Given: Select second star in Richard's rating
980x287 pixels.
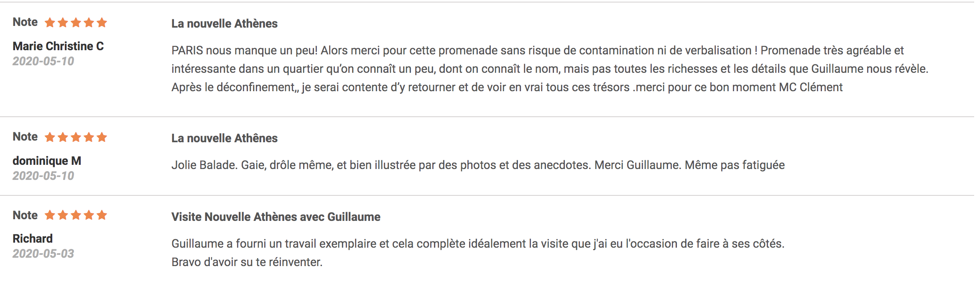Looking at the screenshot, I should point(63,215).
